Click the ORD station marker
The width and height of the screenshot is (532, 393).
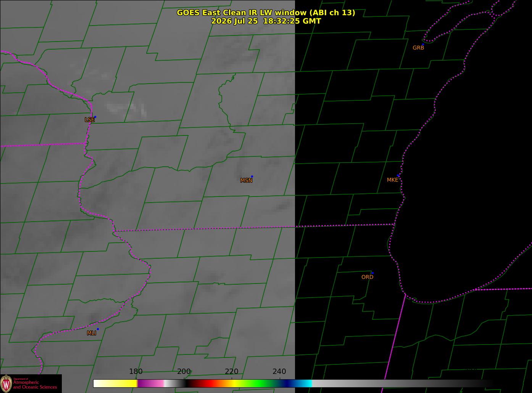coord(372,273)
